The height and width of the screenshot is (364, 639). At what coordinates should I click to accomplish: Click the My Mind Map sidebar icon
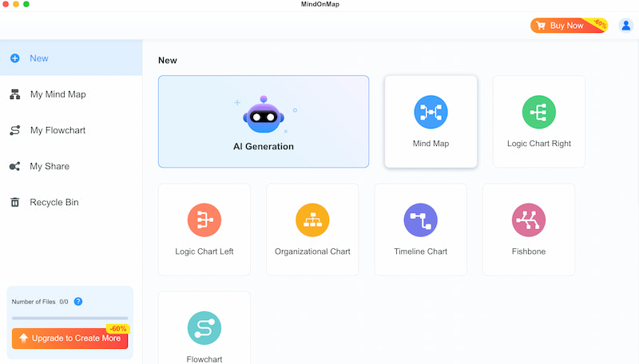point(15,94)
